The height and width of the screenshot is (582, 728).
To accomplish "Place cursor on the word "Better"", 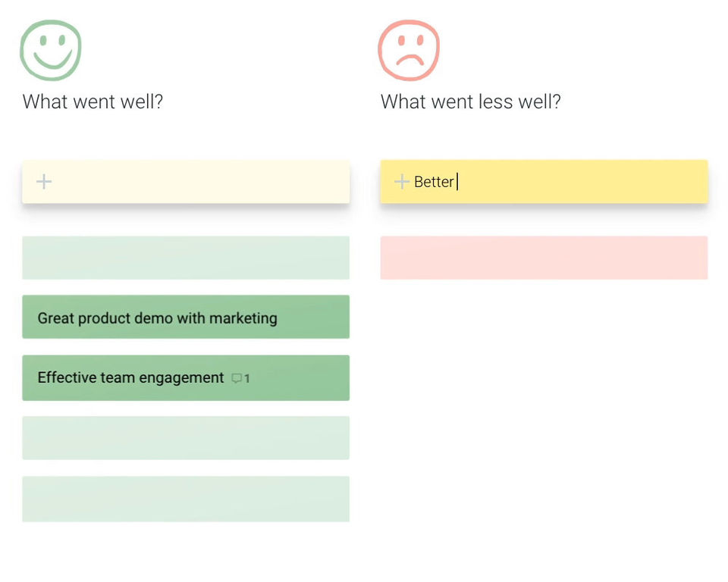I will tap(434, 182).
